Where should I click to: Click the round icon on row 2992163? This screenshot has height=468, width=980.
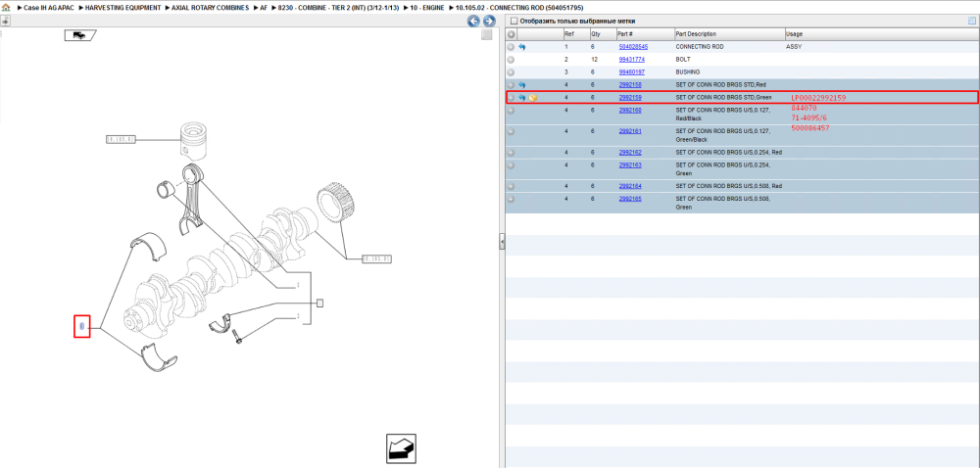[511, 165]
